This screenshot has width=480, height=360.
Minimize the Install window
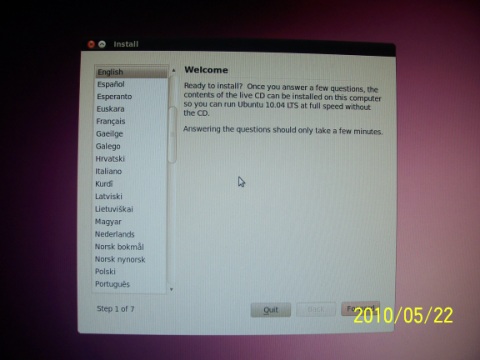102,44
